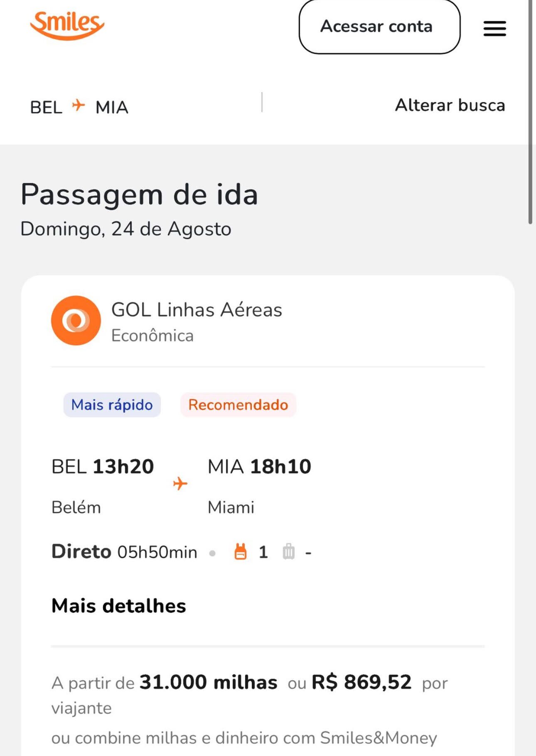Click the MIA 18h10 arrival time

[x=259, y=466]
